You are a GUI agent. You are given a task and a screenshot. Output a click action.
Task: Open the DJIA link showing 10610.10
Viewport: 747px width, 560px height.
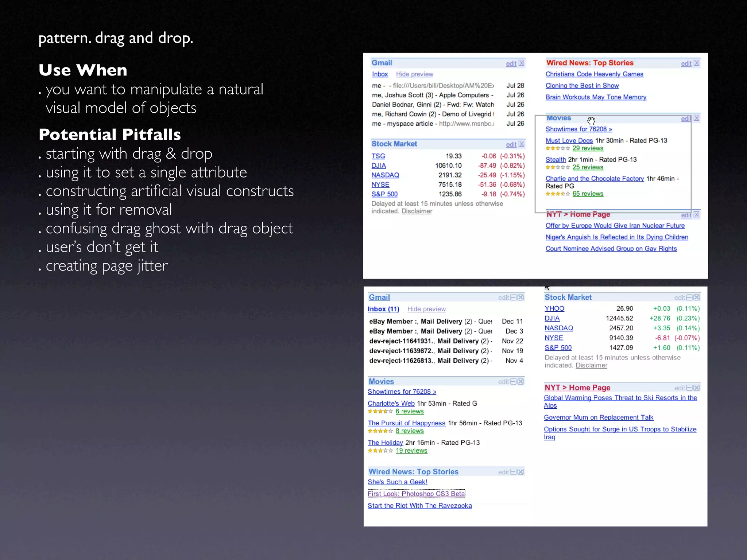(x=379, y=166)
